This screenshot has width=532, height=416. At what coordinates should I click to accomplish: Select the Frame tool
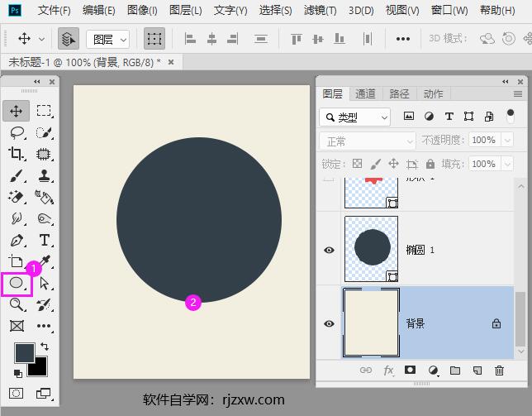click(x=17, y=326)
